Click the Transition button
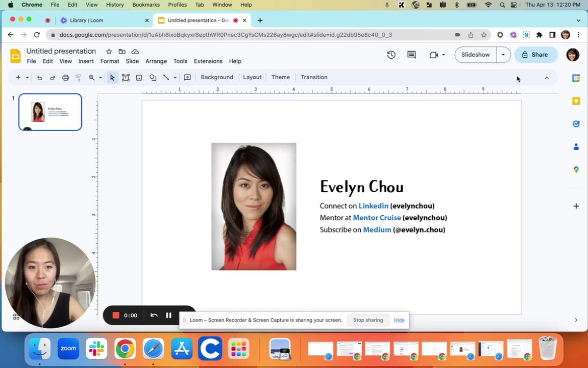588x368 pixels. (314, 77)
